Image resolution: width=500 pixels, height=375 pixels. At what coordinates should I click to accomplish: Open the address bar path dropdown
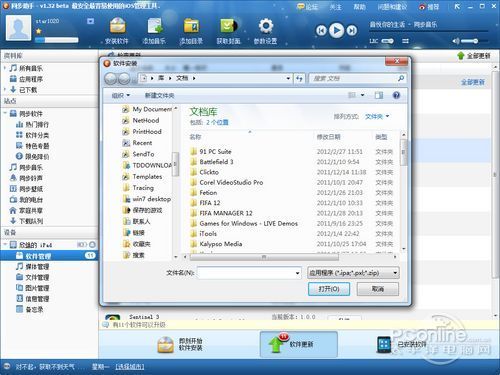288,79
